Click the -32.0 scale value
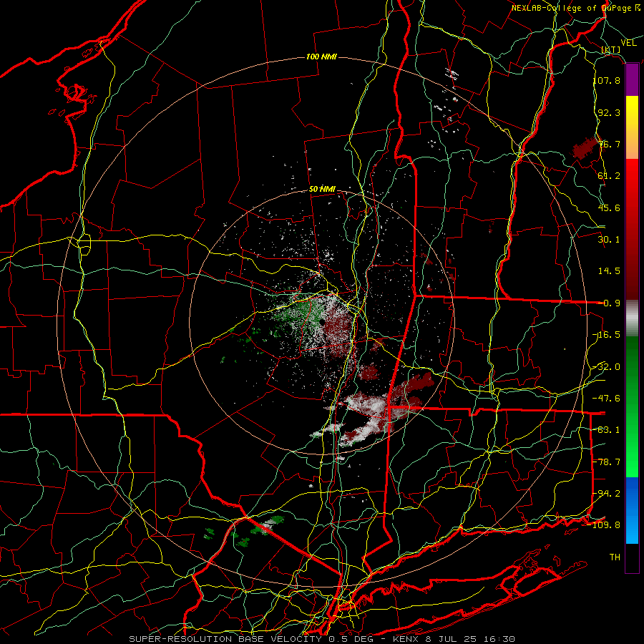Screen dimensions: 644x644 point(606,367)
